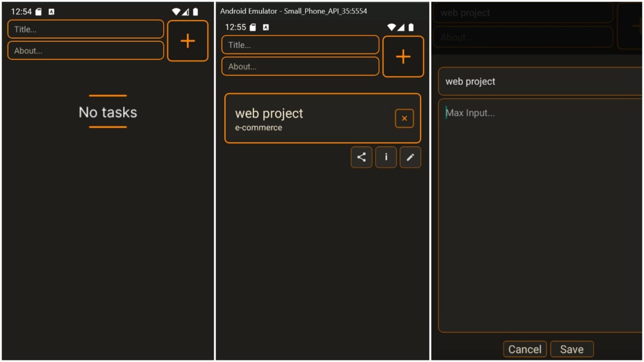Focus the Title field on the No tasks screen
Viewport: 644px width, 362px height.
(x=86, y=29)
